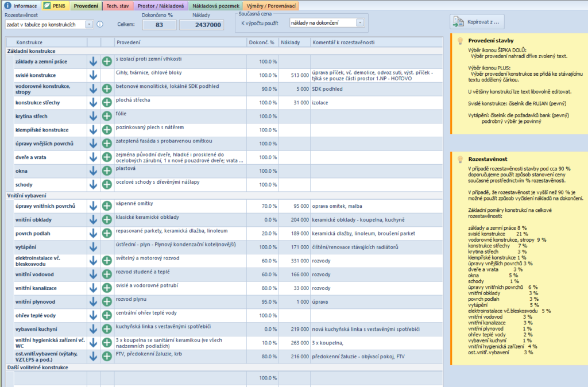Screen dimensions: 588x387
Task: Open the Nákladová pozemek tab
Action: click(216, 6)
